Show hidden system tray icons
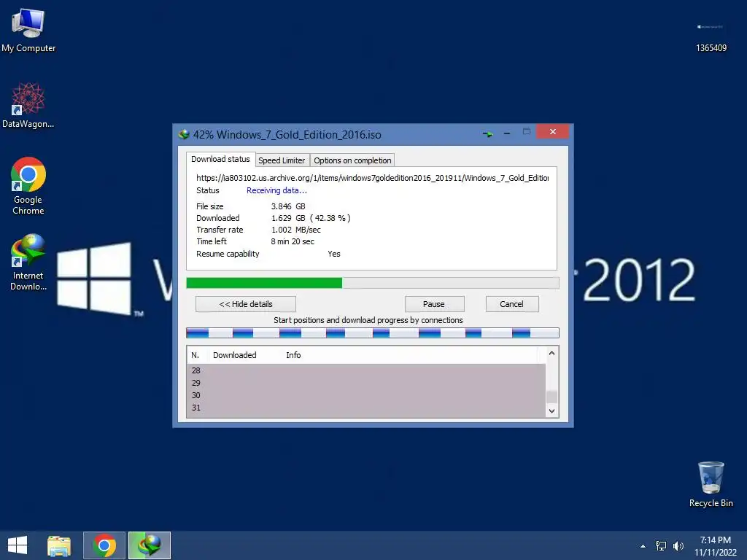747x560 pixels. (x=643, y=546)
